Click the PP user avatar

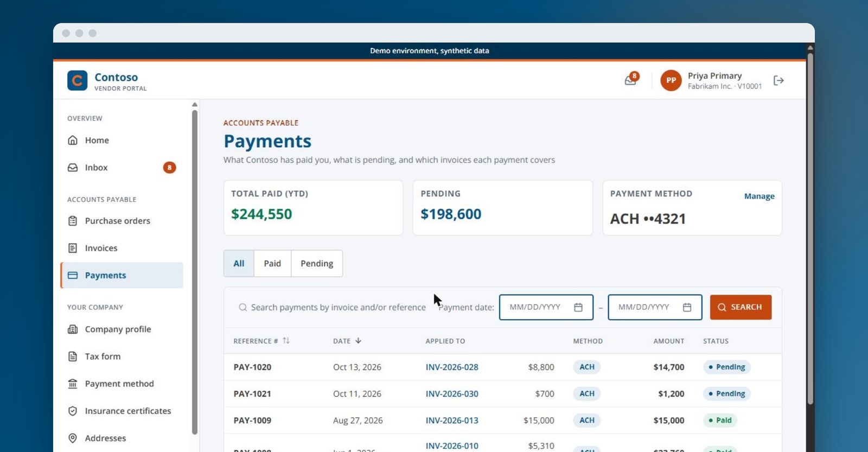(671, 80)
